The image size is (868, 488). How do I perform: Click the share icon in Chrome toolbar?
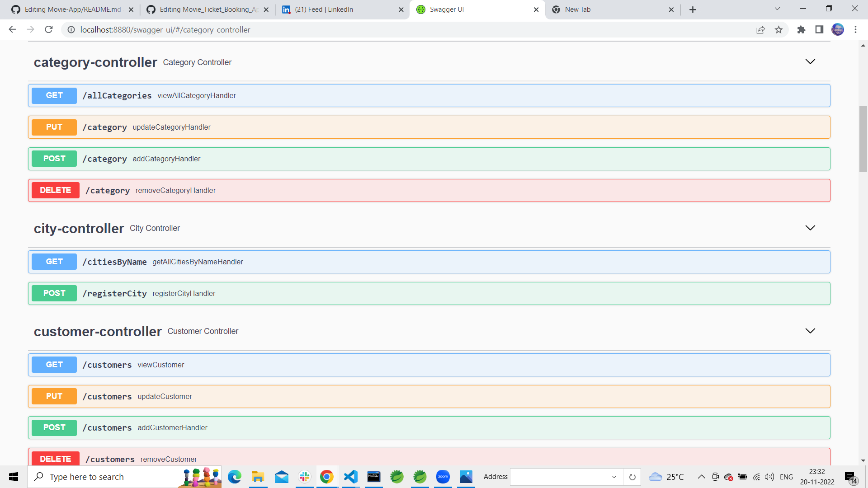(x=761, y=29)
